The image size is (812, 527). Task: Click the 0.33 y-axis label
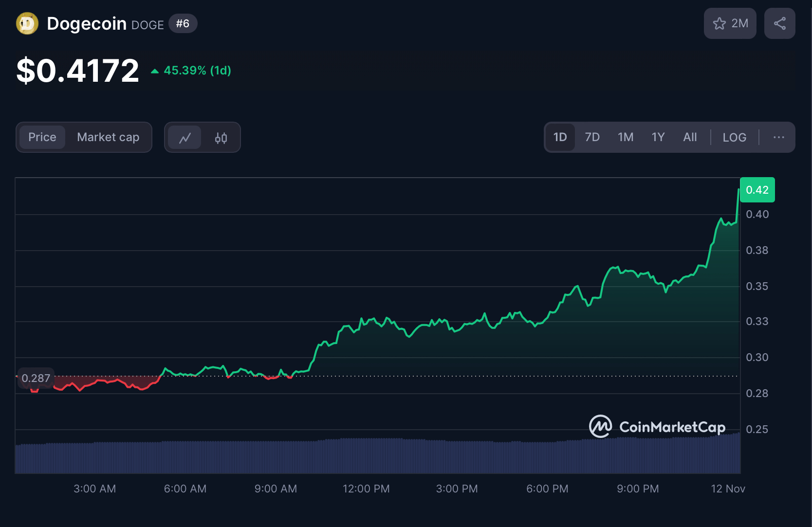757,321
